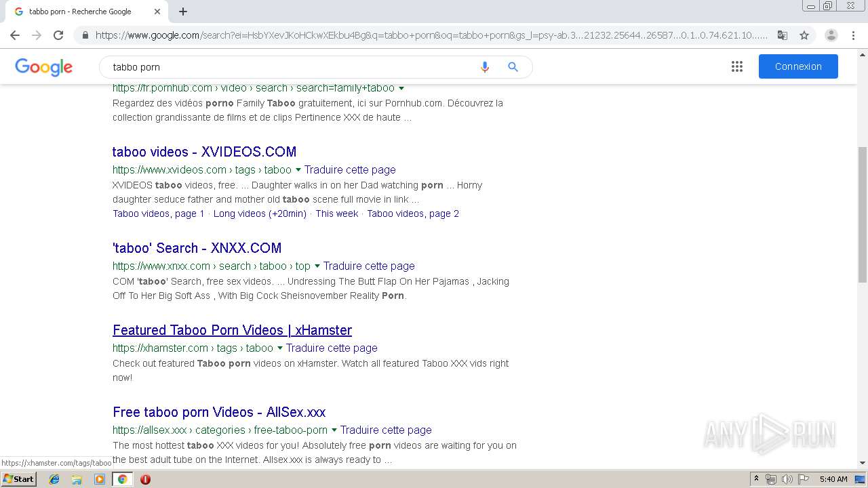Expand the dropdown arrow beside fr.pornhub.com URL
Viewport: 868px width, 488px height.
pyautogui.click(x=401, y=88)
